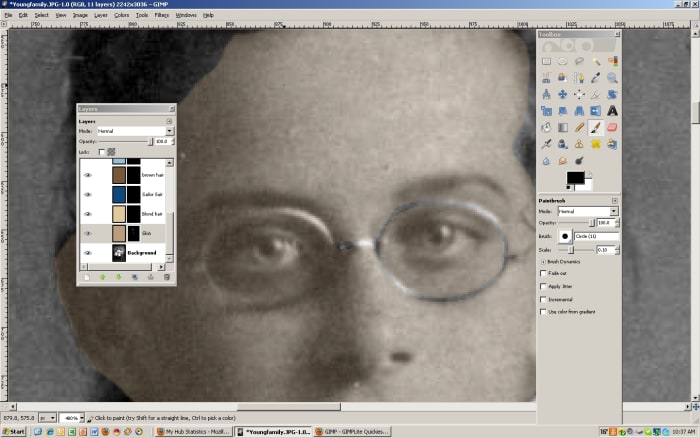Screen dimensions: 700x438
Task: Select the Dodge/Burn tool
Action: 579,161
